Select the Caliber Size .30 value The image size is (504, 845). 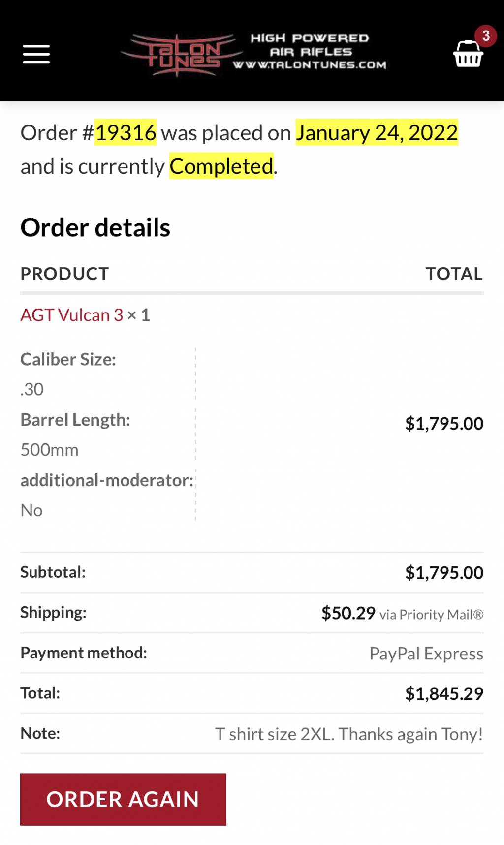pos(32,389)
